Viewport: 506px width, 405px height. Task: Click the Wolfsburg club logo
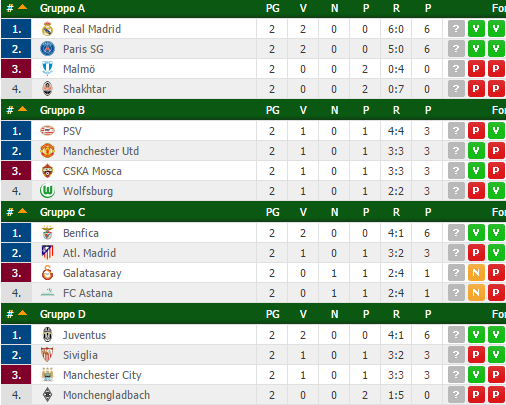(47, 191)
